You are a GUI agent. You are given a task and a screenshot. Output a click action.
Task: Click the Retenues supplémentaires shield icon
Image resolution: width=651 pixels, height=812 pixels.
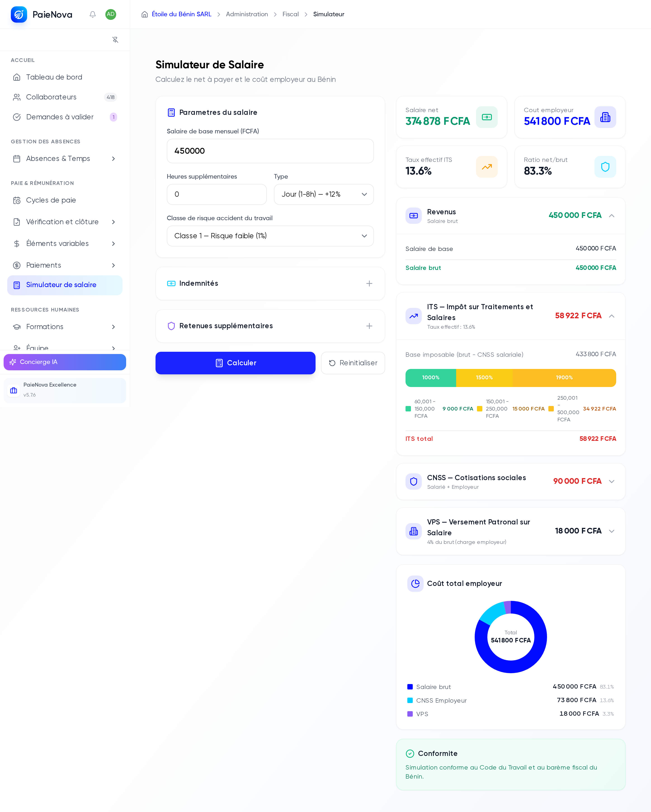click(171, 326)
